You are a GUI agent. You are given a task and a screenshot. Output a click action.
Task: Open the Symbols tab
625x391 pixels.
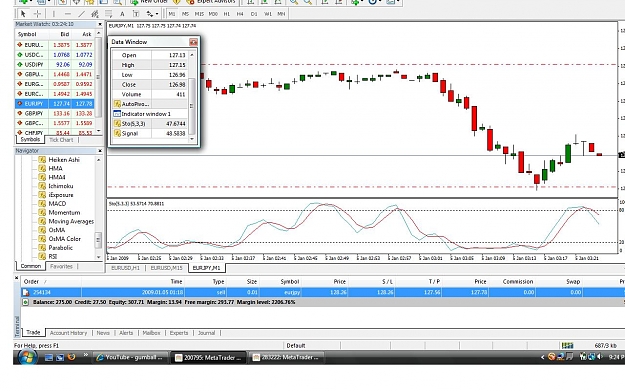30,140
